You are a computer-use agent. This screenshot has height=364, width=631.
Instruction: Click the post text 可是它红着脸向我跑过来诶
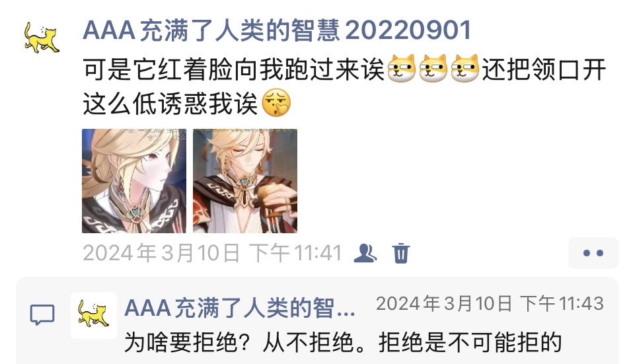234,69
